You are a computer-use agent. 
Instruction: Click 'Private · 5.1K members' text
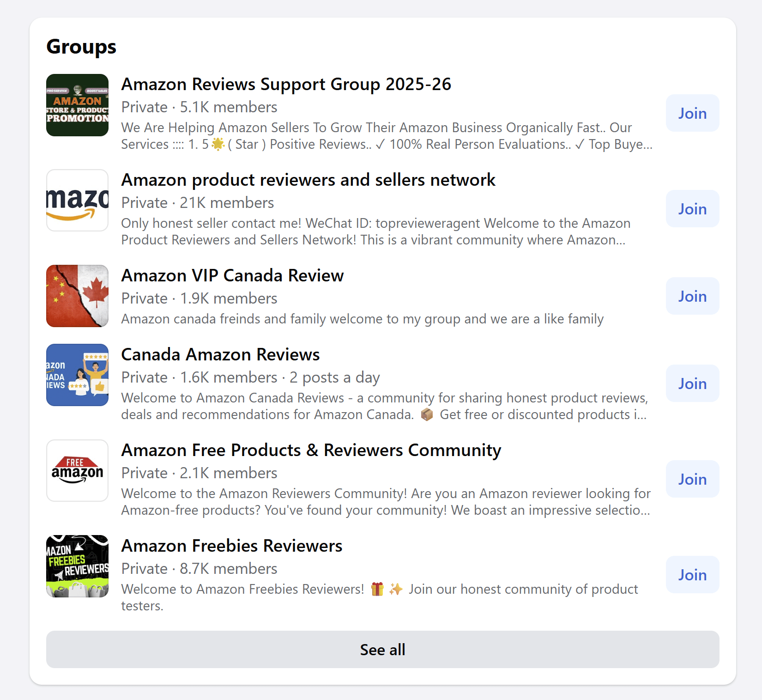(x=199, y=107)
